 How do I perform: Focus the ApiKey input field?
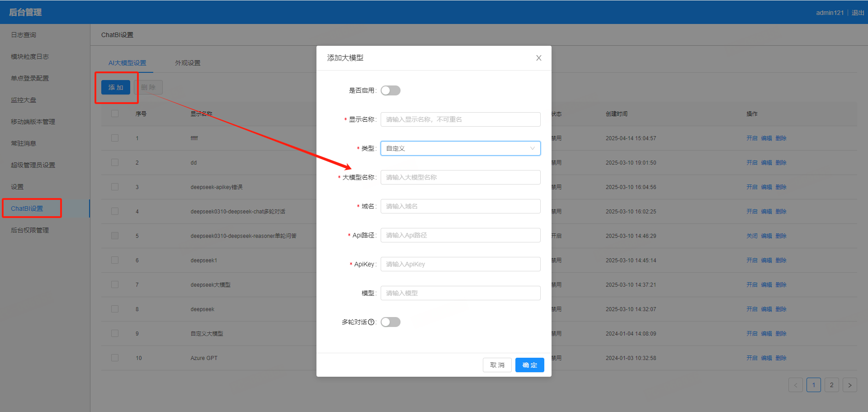460,264
